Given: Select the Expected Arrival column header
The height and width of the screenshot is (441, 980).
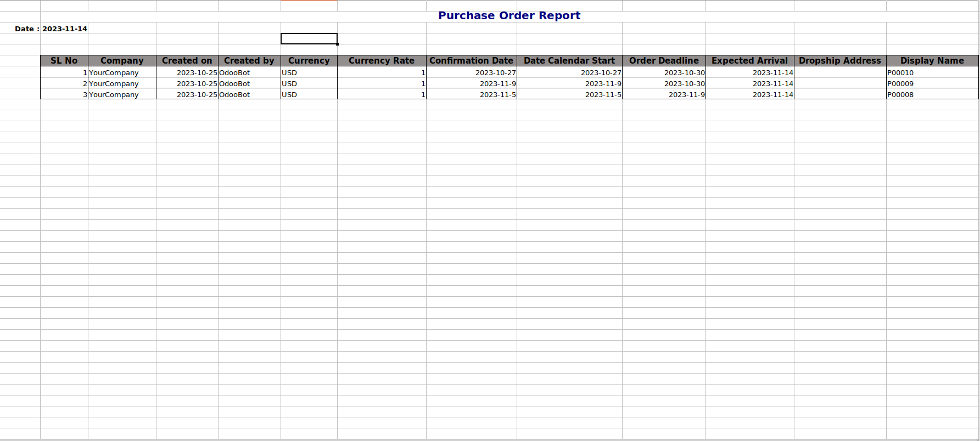Looking at the screenshot, I should point(749,61).
